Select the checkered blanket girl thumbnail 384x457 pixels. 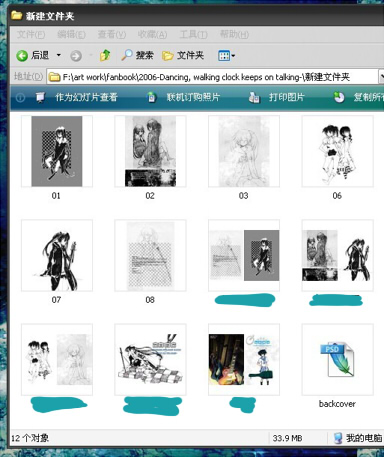[150, 359]
